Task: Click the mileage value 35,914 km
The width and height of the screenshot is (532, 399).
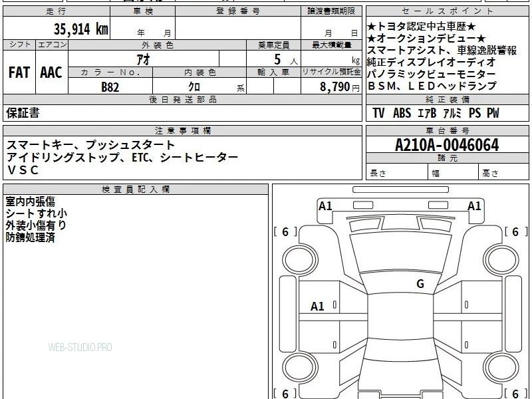Action: coord(80,29)
